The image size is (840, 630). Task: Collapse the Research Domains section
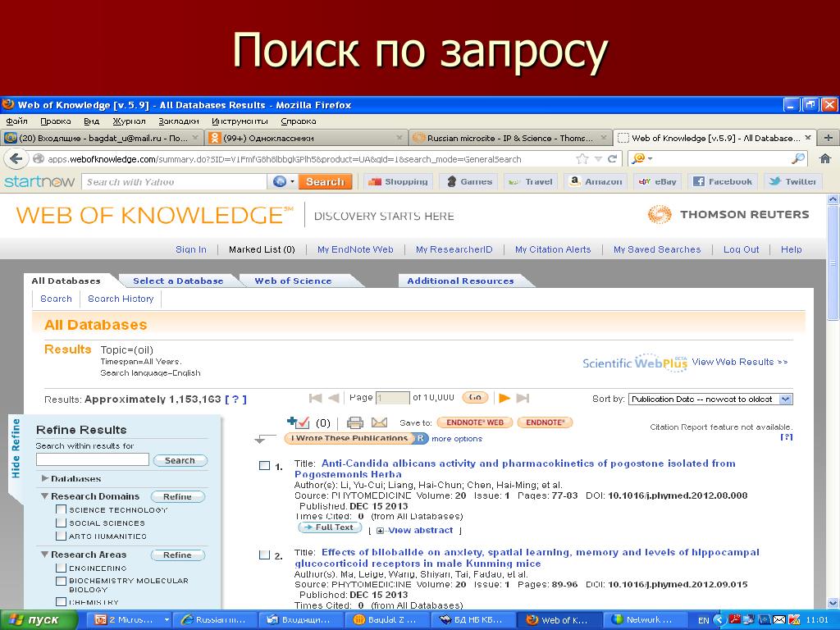click(45, 496)
